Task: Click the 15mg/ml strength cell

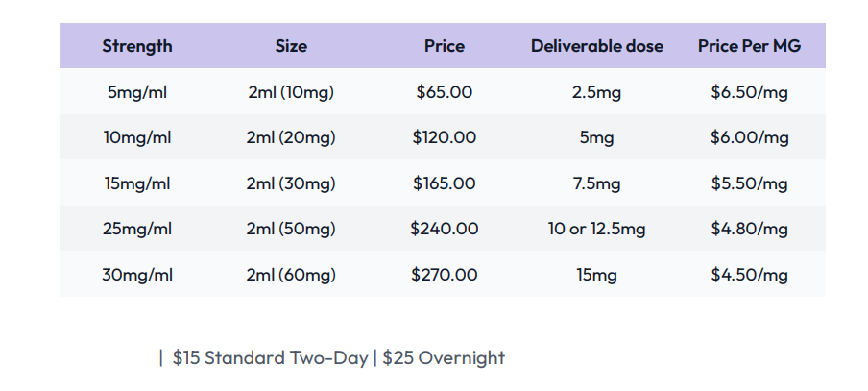Action: tap(137, 183)
